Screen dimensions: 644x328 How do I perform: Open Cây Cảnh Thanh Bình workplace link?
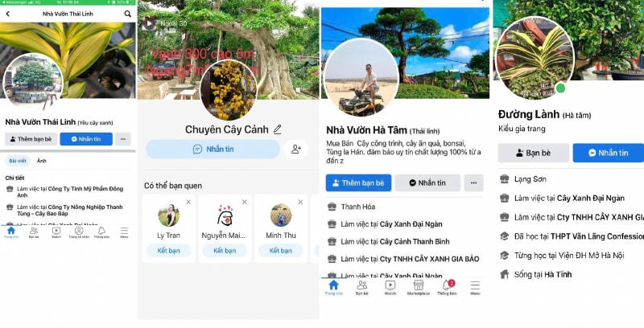point(416,241)
